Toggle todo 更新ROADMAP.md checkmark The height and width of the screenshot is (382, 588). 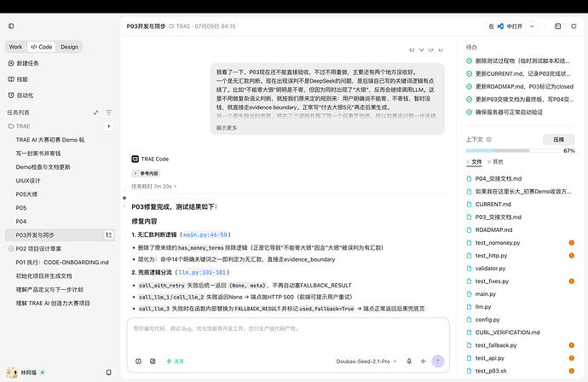point(469,86)
